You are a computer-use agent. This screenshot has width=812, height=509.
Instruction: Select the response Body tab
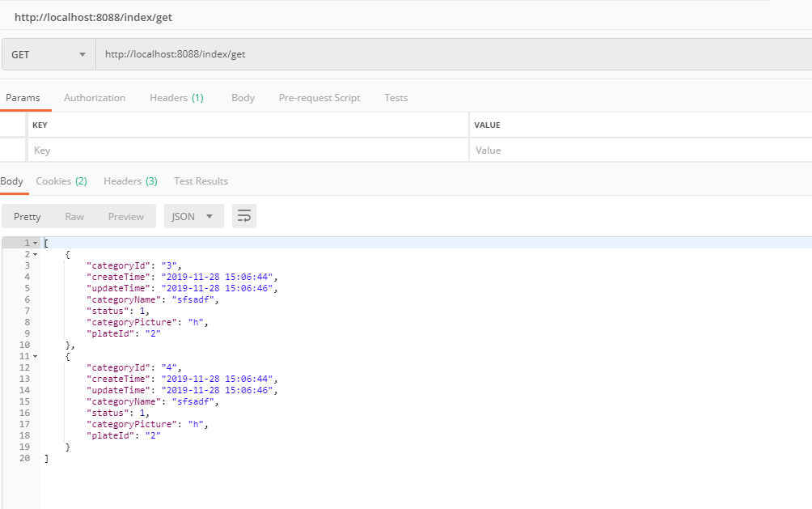coord(12,181)
